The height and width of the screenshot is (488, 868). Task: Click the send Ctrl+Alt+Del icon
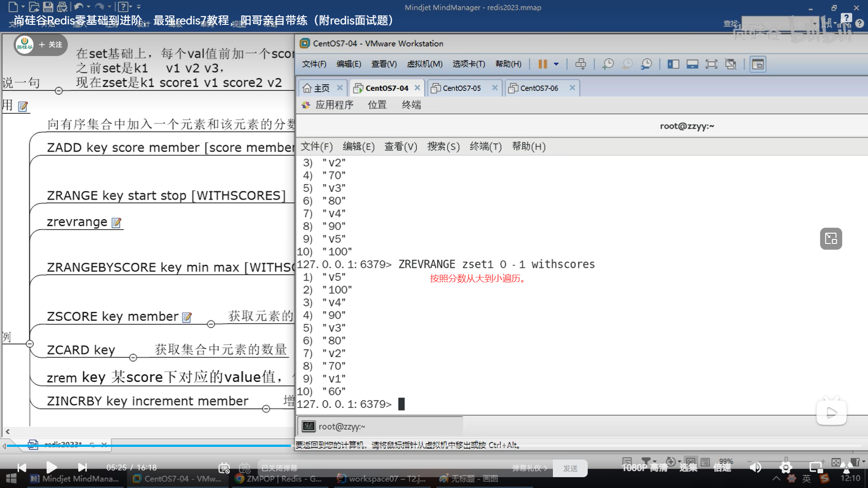point(580,64)
